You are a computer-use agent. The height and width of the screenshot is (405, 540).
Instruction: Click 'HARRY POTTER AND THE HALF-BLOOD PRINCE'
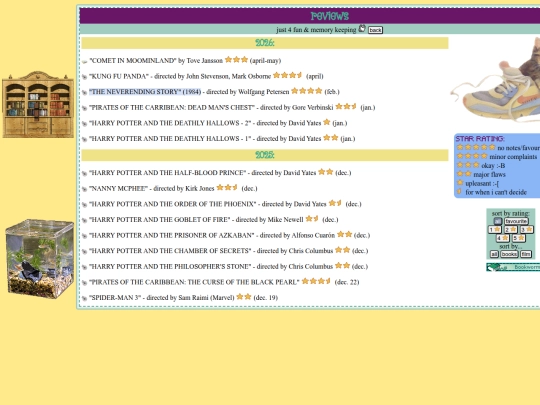[x=168, y=173]
